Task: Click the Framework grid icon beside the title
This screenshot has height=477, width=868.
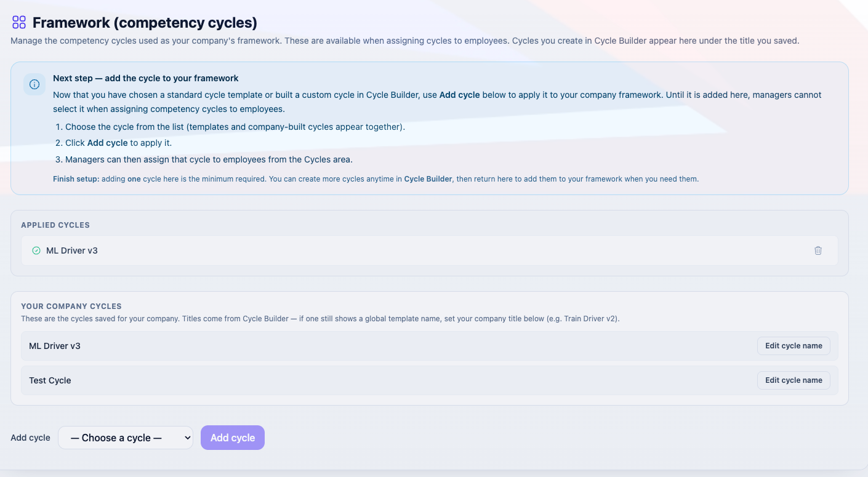Action: point(19,23)
